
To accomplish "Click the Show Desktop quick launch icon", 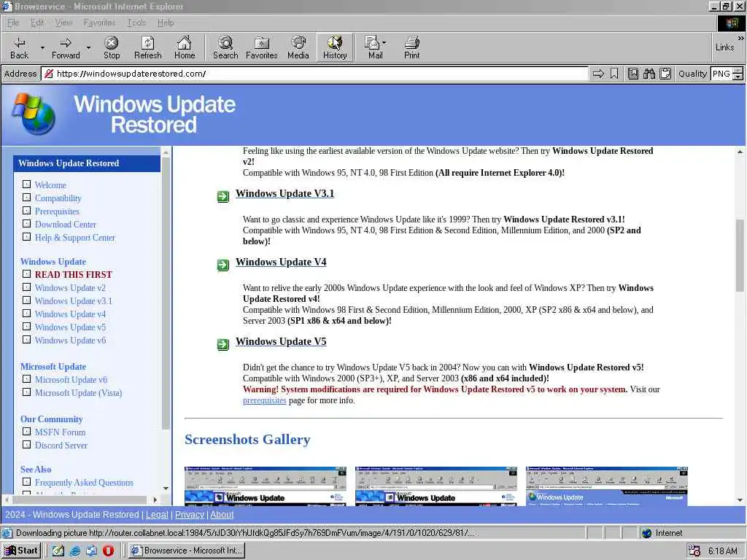I will (x=58, y=551).
